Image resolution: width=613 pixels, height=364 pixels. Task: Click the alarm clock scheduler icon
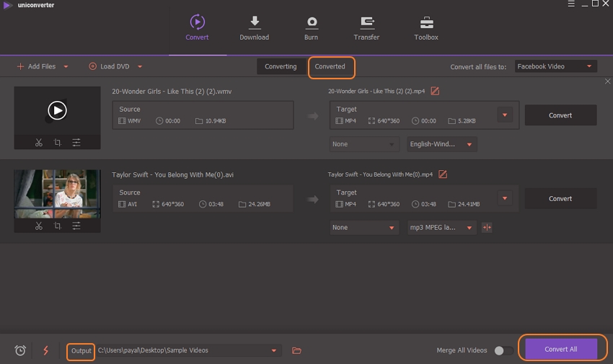[x=20, y=350]
